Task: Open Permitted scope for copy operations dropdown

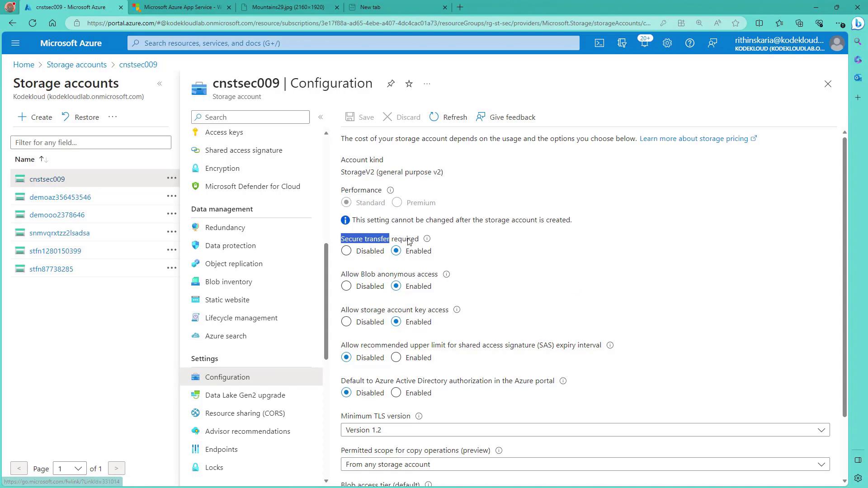Action: 585,464
